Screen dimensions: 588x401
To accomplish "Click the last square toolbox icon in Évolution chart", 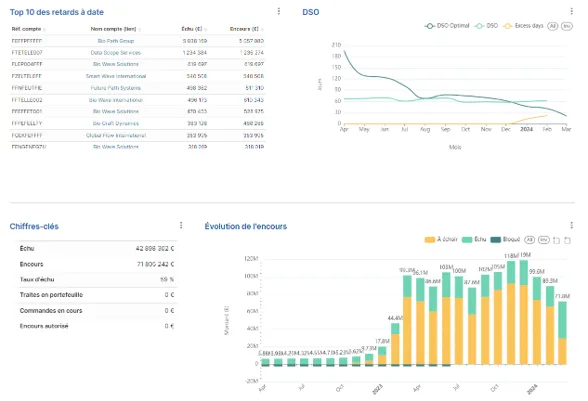I will 567,240.
